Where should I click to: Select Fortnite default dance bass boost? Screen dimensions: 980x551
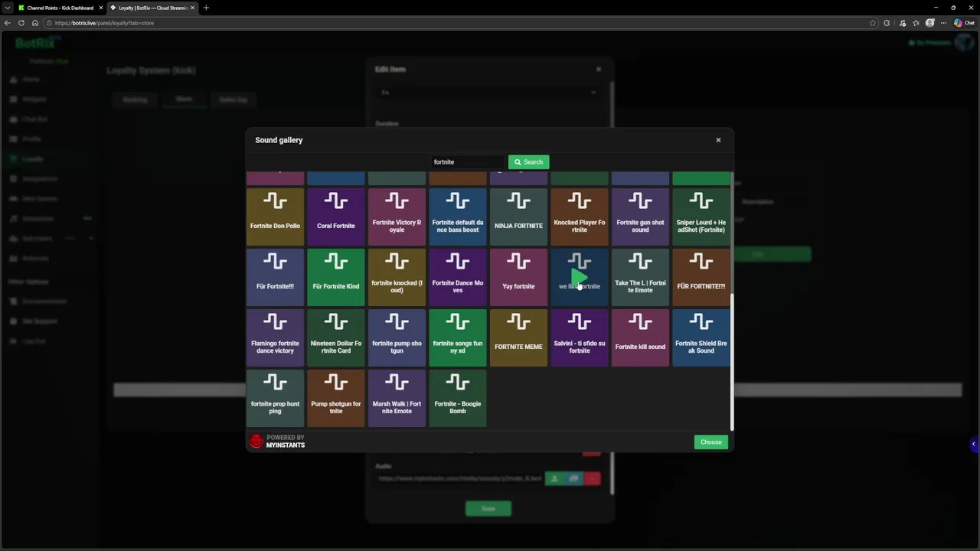click(x=458, y=217)
